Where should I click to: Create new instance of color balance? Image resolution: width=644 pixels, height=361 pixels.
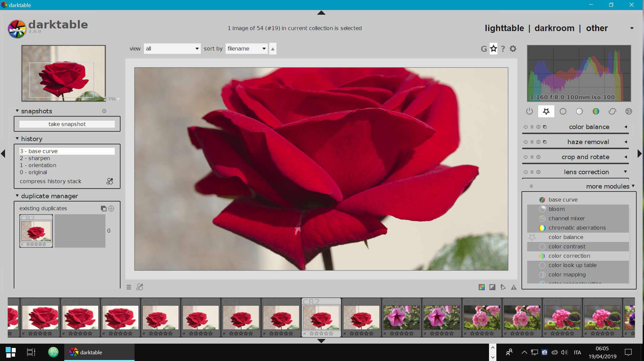click(x=545, y=127)
